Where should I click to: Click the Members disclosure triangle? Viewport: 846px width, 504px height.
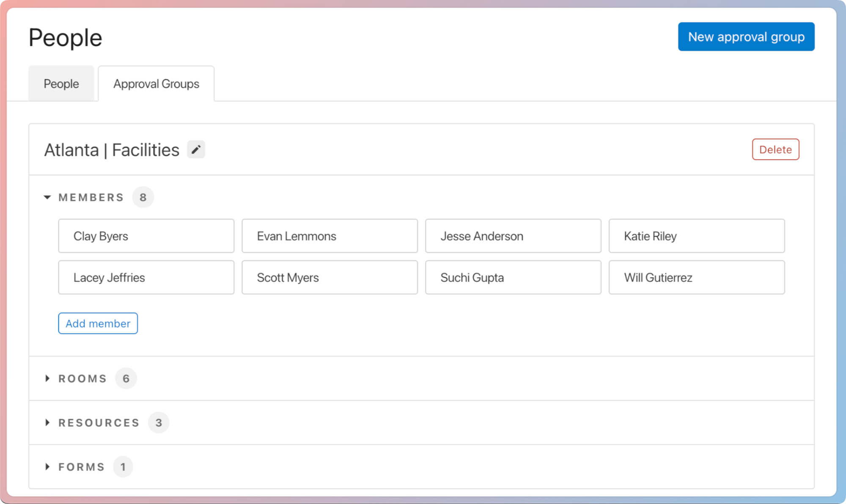click(x=47, y=197)
